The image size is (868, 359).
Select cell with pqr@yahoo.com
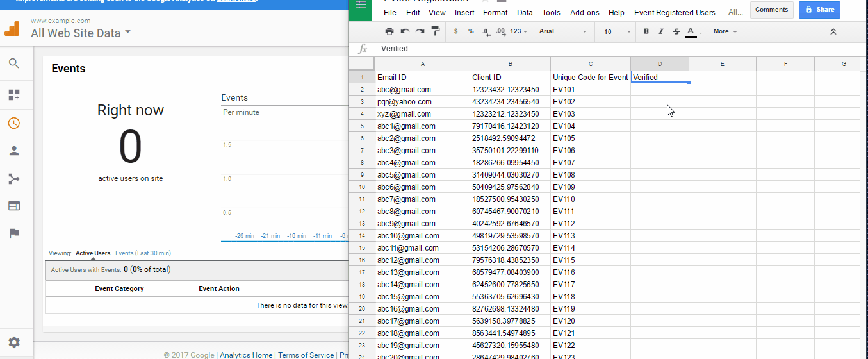point(422,102)
